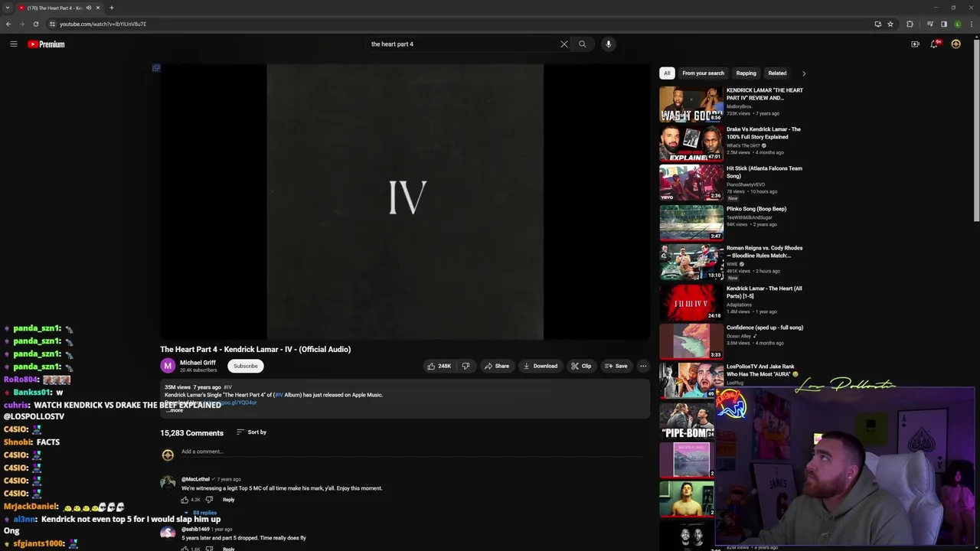The width and height of the screenshot is (980, 551).
Task: Open media controls icon in Chrome toolbar
Action: point(930,24)
